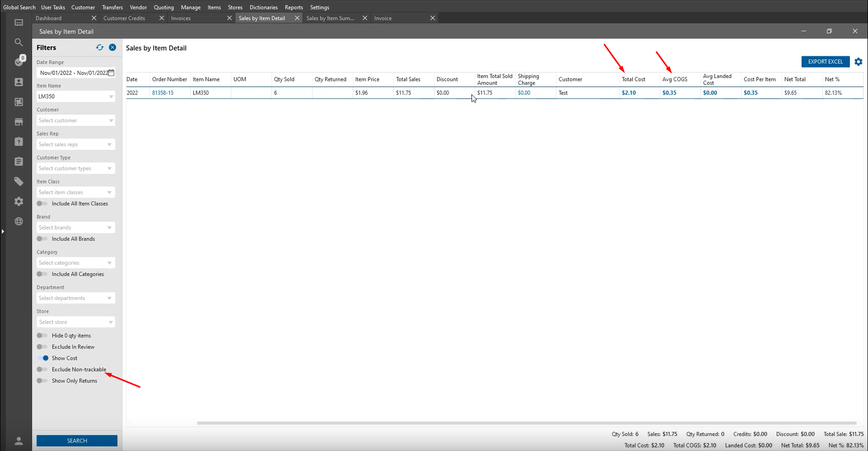
Task: Open the clipboard list icon in sidebar
Action: (x=19, y=161)
